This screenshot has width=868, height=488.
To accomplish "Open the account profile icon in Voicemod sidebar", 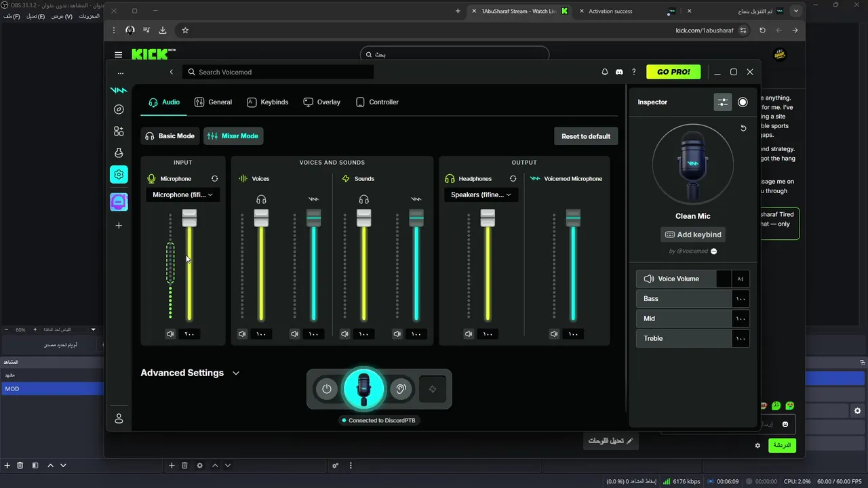I will point(119,419).
